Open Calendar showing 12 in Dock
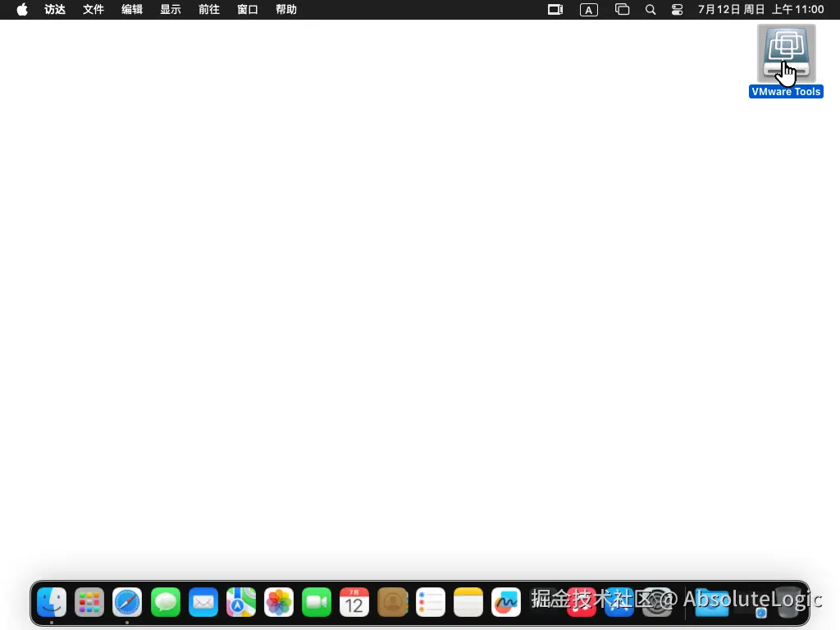Viewport: 840px width, 630px height. pos(354,602)
